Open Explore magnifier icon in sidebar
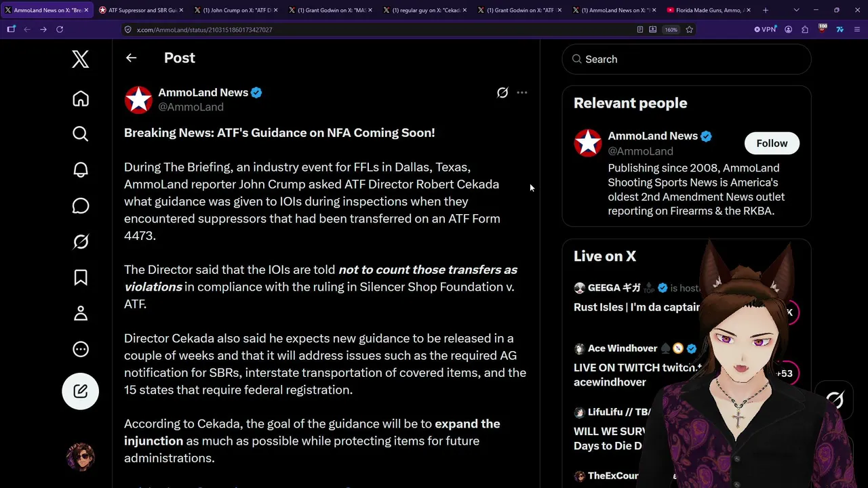 (x=81, y=134)
